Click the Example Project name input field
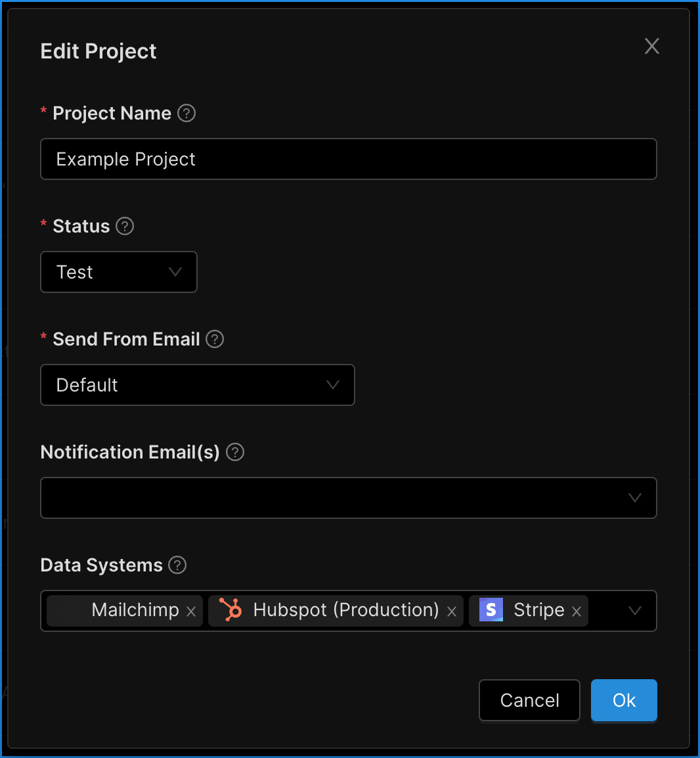Screen dimensions: 700x758 click(348, 159)
